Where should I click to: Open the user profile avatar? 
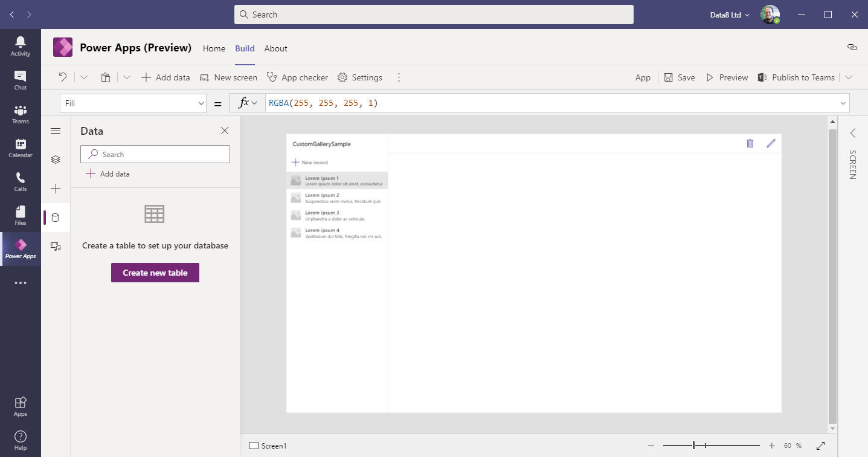(x=770, y=15)
